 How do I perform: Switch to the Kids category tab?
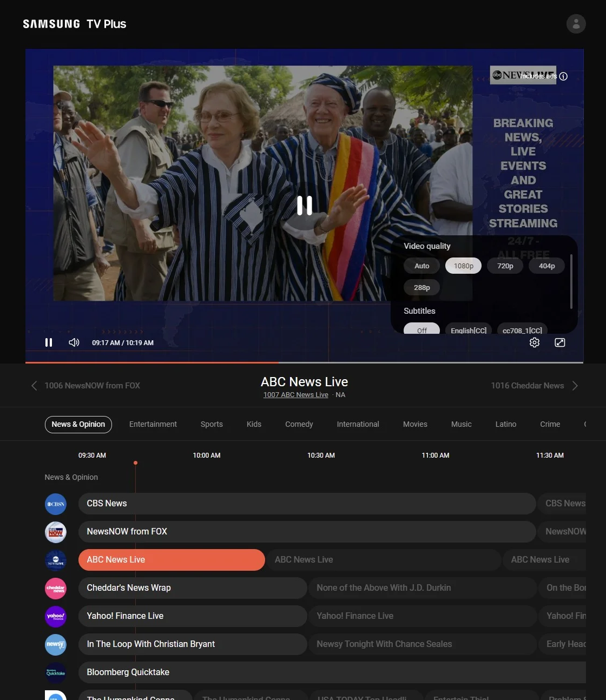pos(254,425)
